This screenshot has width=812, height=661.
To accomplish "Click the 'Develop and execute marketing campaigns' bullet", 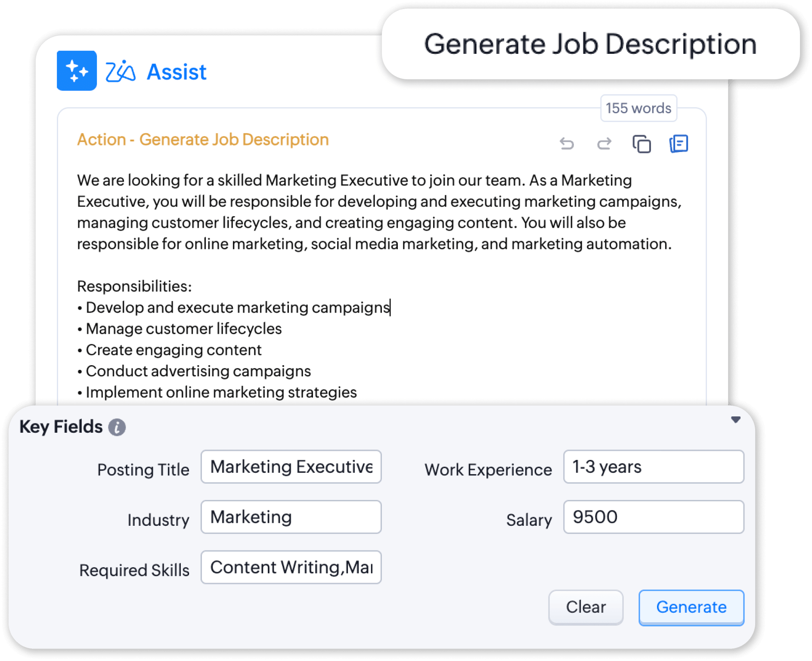I will point(234,307).
